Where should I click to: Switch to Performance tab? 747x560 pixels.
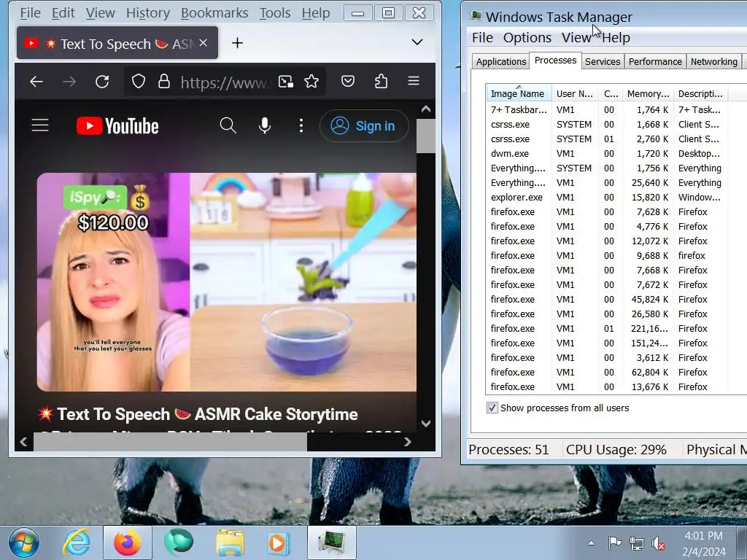pyautogui.click(x=655, y=61)
